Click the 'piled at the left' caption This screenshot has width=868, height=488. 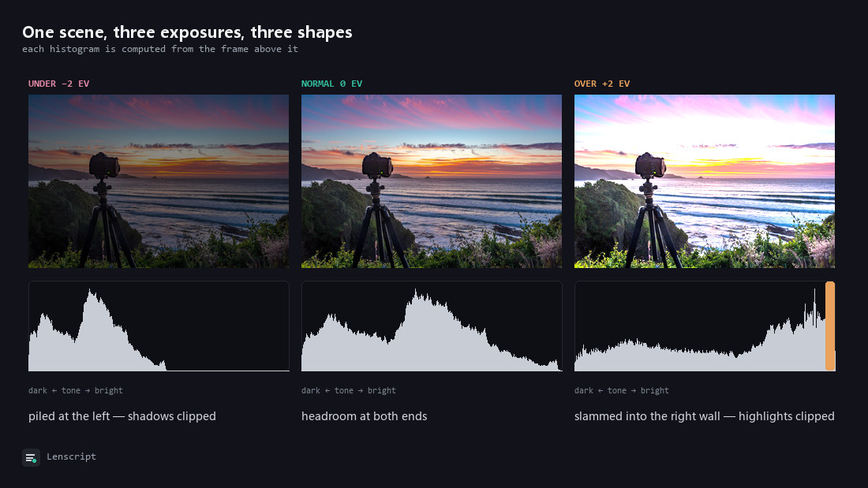pos(122,416)
